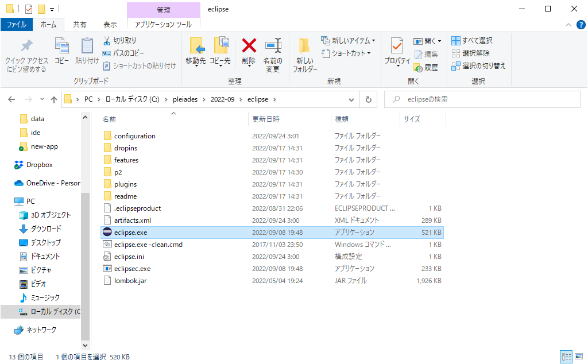588x364 pixels.
Task: Select Network (ネットワーク) in navigation pane
Action: click(x=35, y=330)
